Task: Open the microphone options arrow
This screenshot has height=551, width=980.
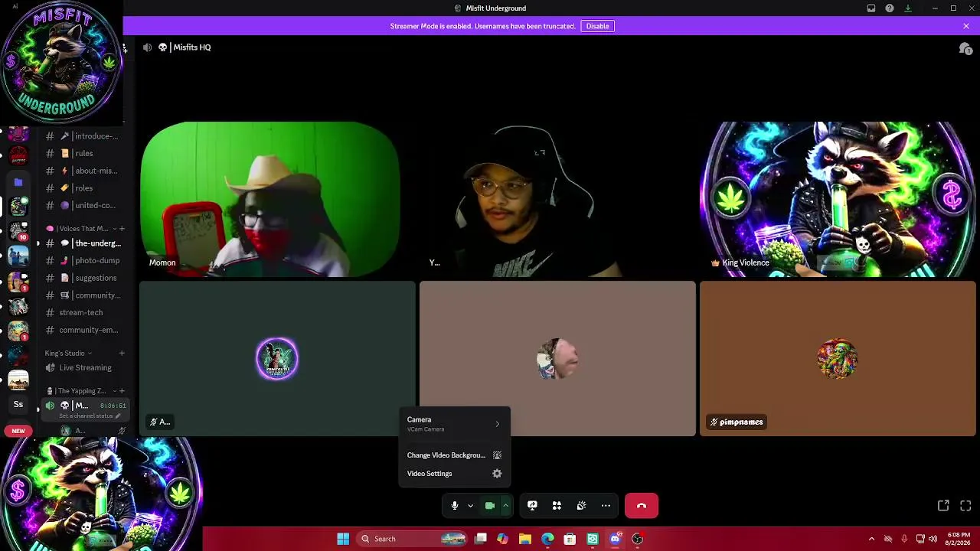Action: coord(470,506)
